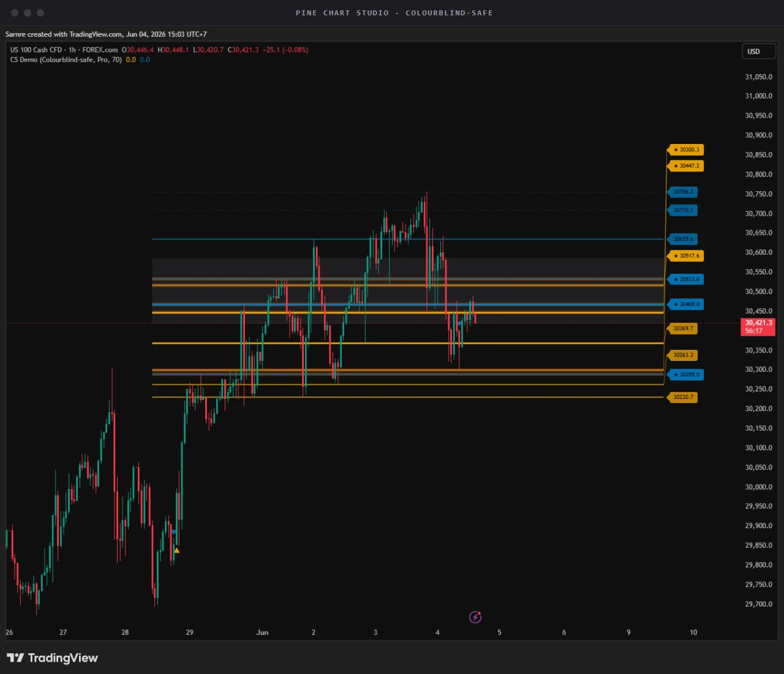Screen dimensions: 784x674
Task: Select the orange starred 30517.6 level label
Action: coord(685,256)
